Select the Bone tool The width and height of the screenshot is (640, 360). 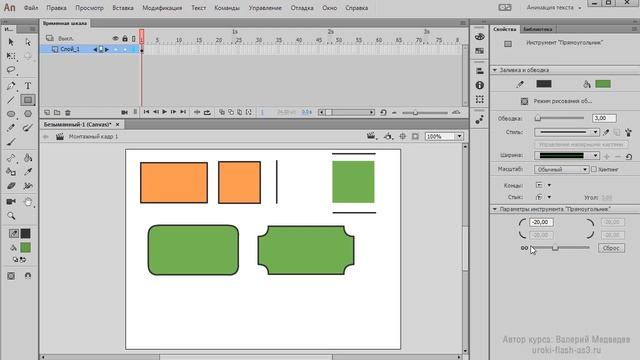click(11, 158)
